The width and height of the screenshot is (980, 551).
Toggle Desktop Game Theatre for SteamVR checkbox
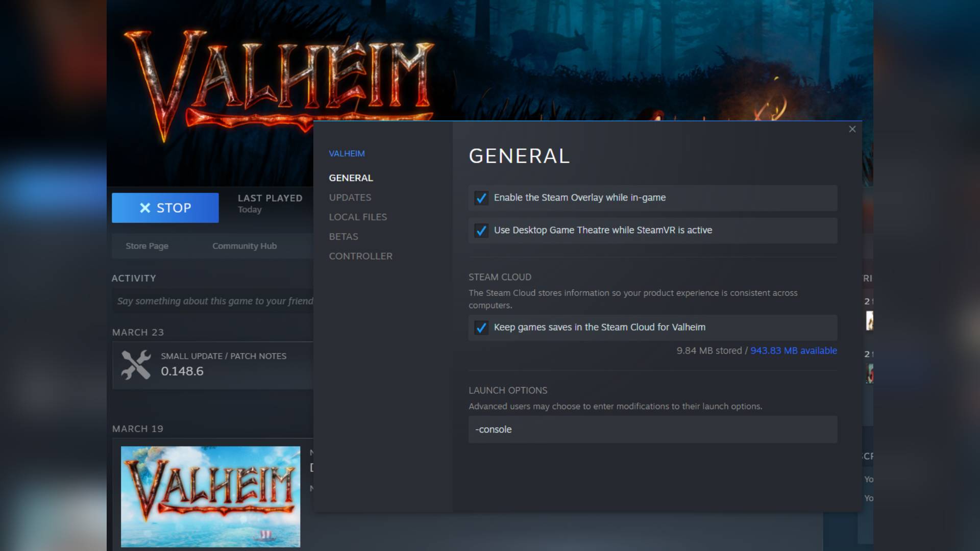pos(481,231)
